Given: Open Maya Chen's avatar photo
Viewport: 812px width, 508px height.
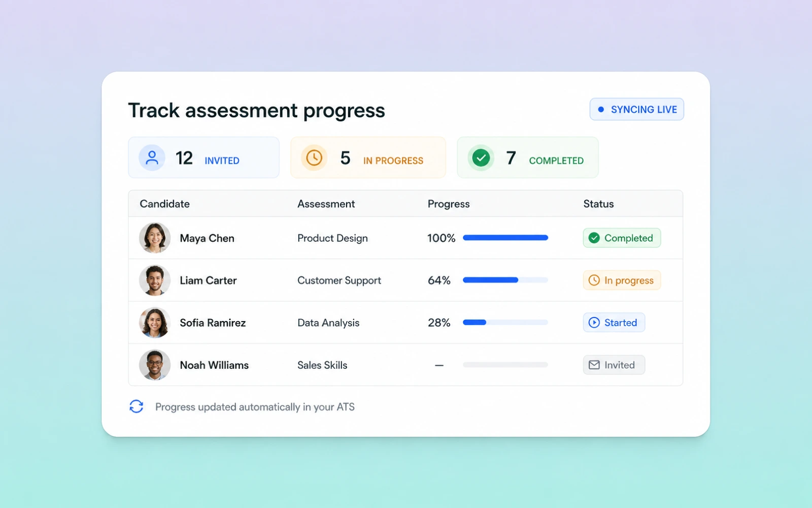Looking at the screenshot, I should pyautogui.click(x=155, y=238).
